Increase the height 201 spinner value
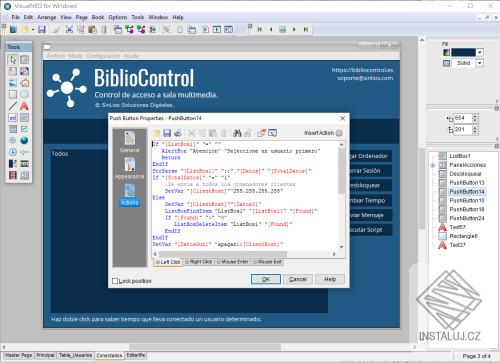 475,127
